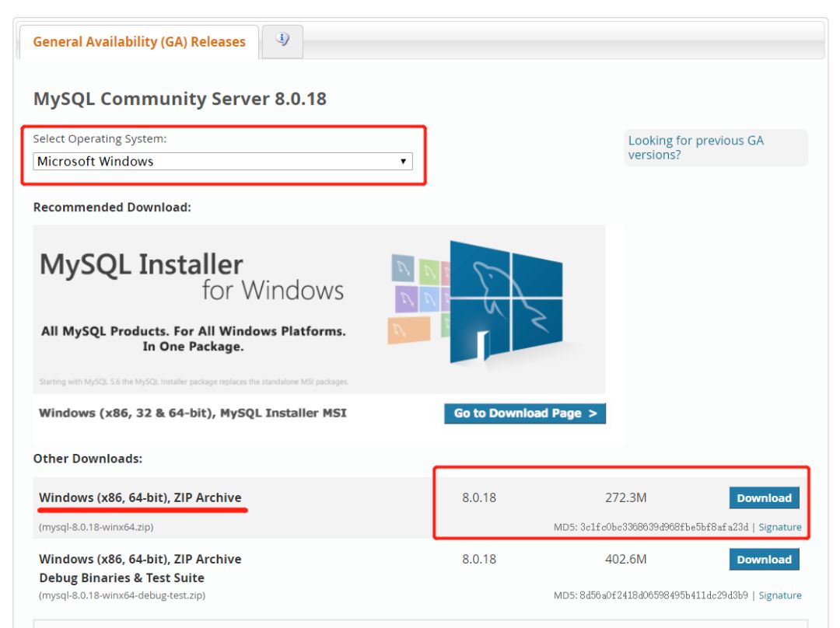Click the (mysql-8.0.18-winx64-debug-test.zip) file name
840x628 pixels.
[x=122, y=595]
